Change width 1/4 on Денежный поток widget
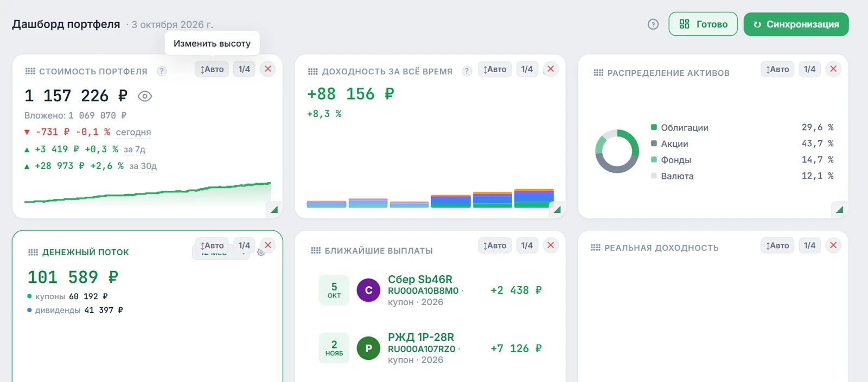The width and height of the screenshot is (868, 382). (x=244, y=245)
